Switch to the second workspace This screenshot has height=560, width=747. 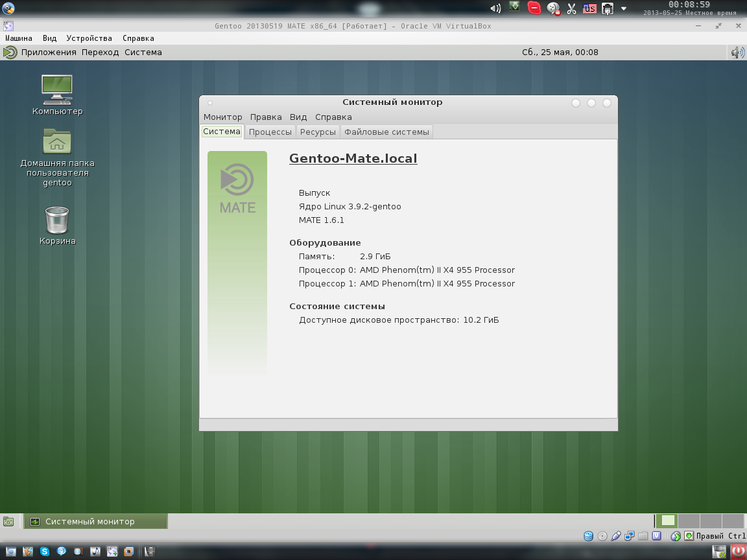point(689,521)
